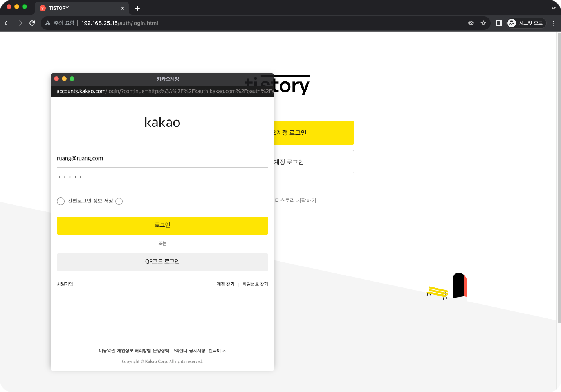Expand the 한국어 language selector
Screen dimensions: 561x392
[x=217, y=351]
